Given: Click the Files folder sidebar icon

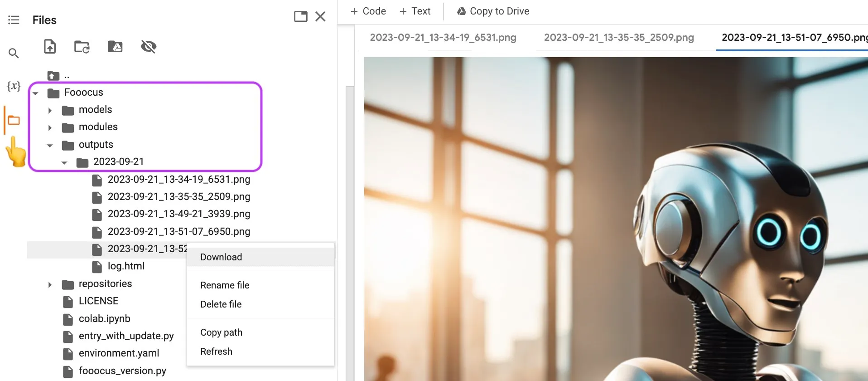Looking at the screenshot, I should [x=14, y=120].
